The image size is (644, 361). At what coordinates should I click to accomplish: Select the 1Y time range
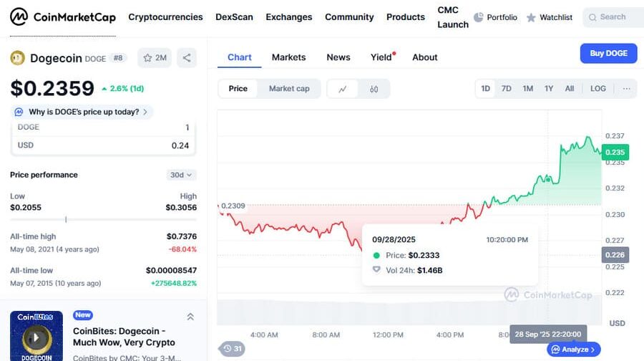(x=549, y=88)
